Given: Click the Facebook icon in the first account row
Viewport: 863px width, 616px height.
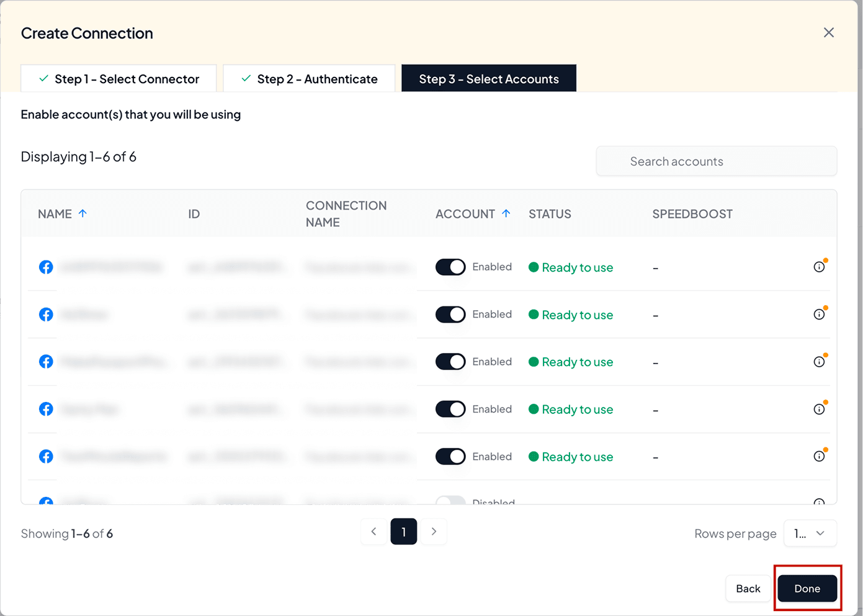Looking at the screenshot, I should tap(46, 267).
